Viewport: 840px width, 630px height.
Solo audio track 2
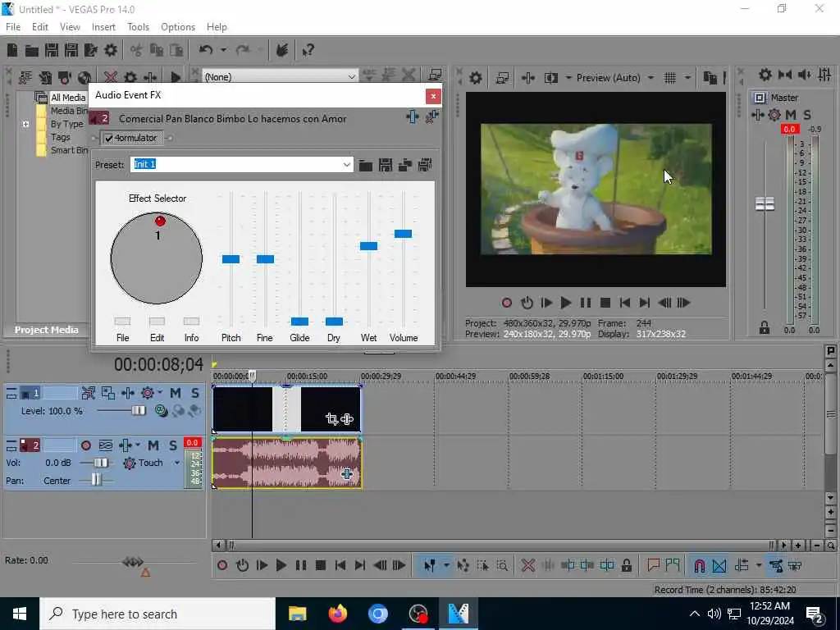172,445
